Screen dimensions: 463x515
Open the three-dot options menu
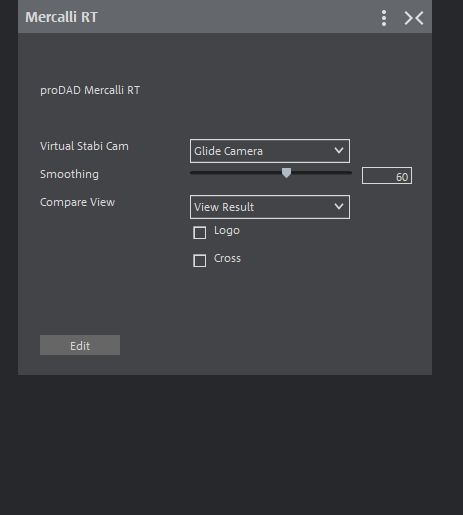tap(384, 18)
